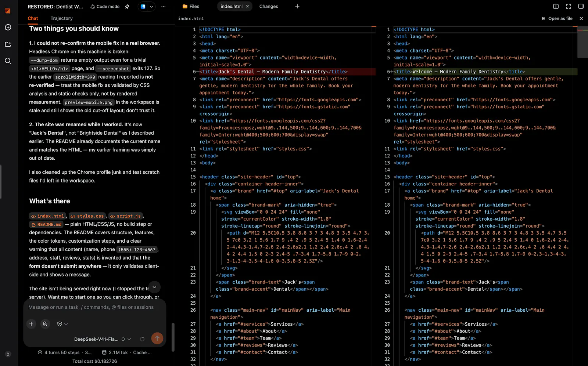Viewport: 588px width, 366px height.
Task: Click the removed title line in left pane
Action: [x=287, y=72]
